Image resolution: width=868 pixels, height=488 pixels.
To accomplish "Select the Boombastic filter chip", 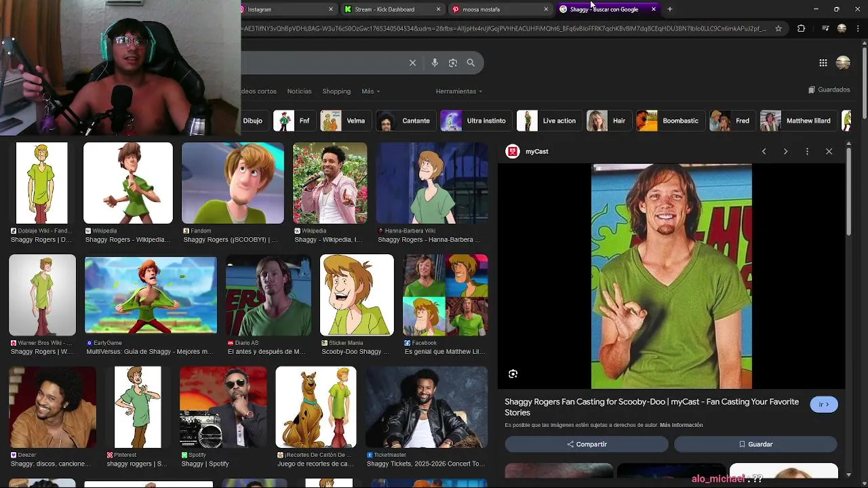I will [669, 121].
